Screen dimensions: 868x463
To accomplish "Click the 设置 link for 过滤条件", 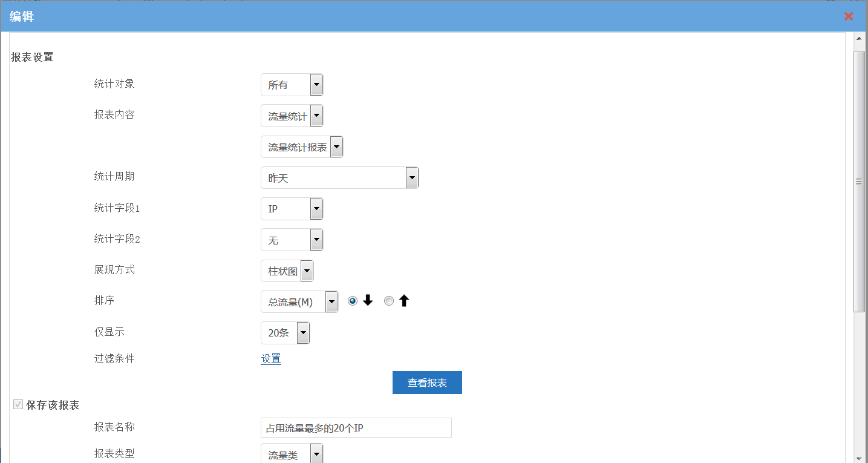I will pyautogui.click(x=271, y=359).
